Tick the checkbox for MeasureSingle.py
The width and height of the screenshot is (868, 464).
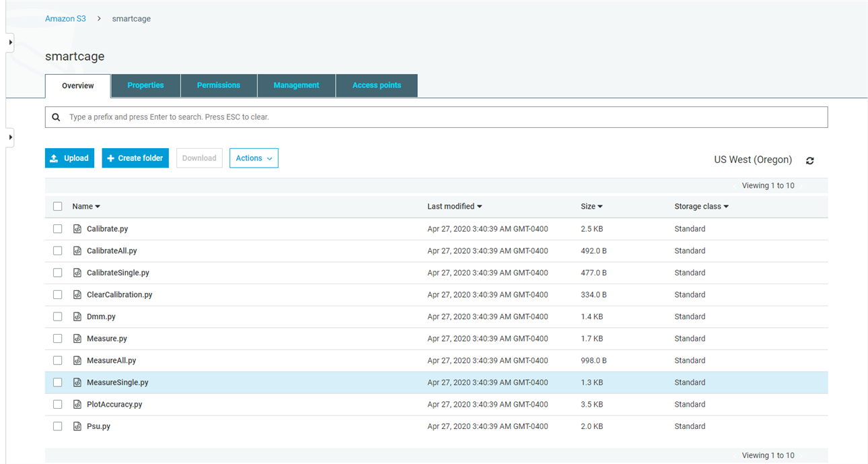click(58, 383)
